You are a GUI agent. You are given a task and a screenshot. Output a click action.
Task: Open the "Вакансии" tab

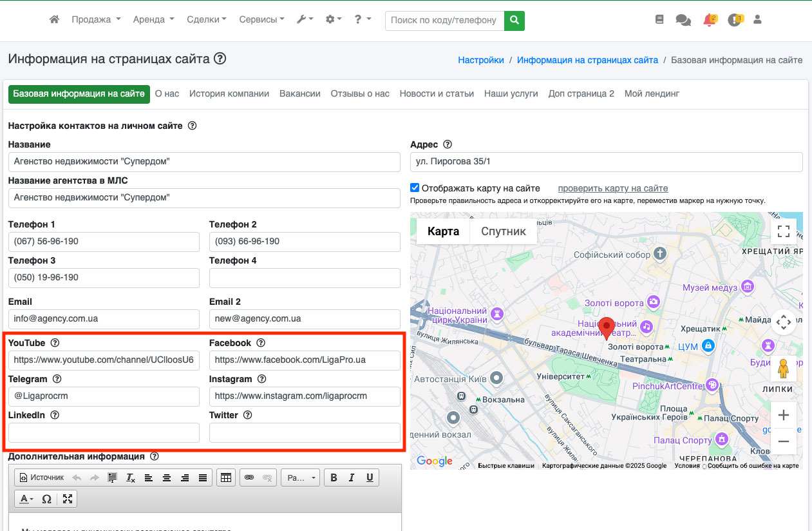tap(299, 93)
